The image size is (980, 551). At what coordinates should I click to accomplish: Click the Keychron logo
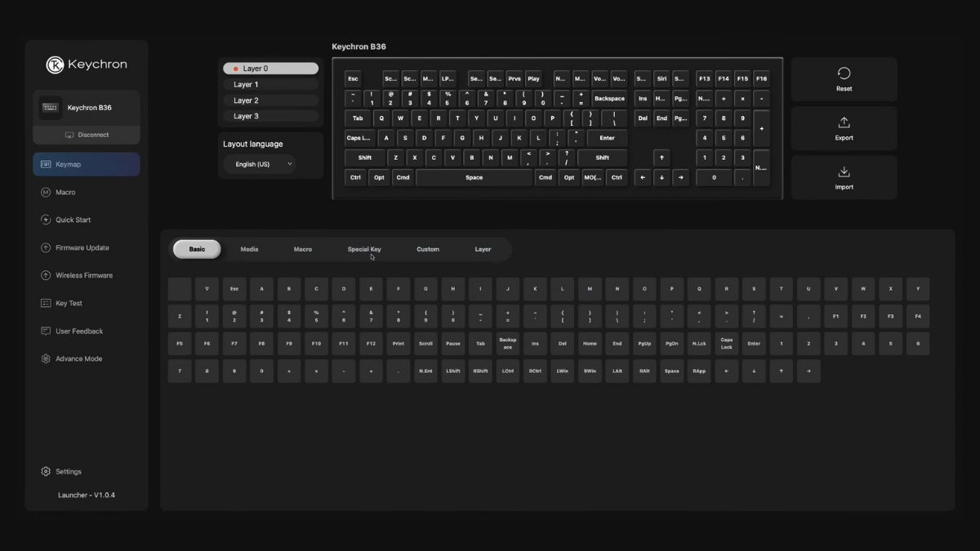(86, 64)
